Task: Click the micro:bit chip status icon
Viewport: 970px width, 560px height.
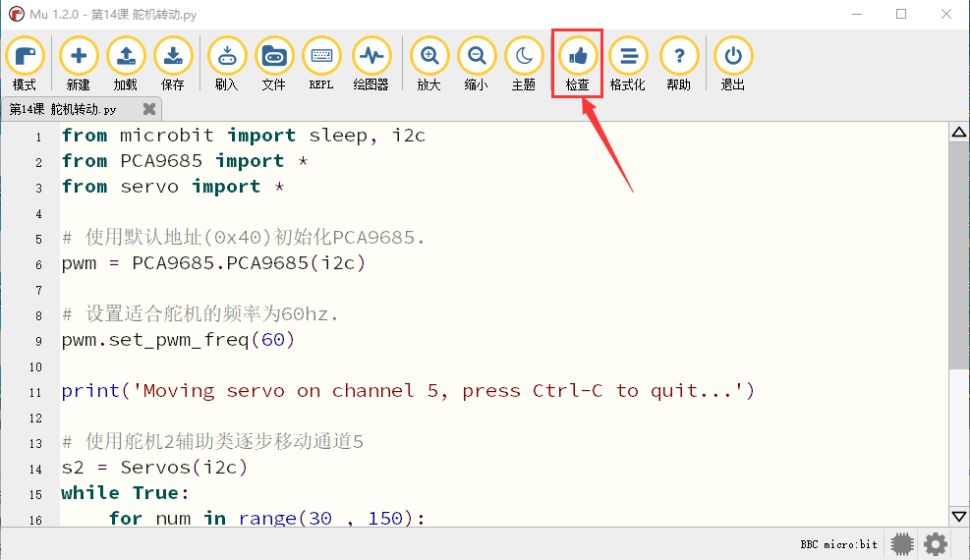Action: click(x=902, y=544)
